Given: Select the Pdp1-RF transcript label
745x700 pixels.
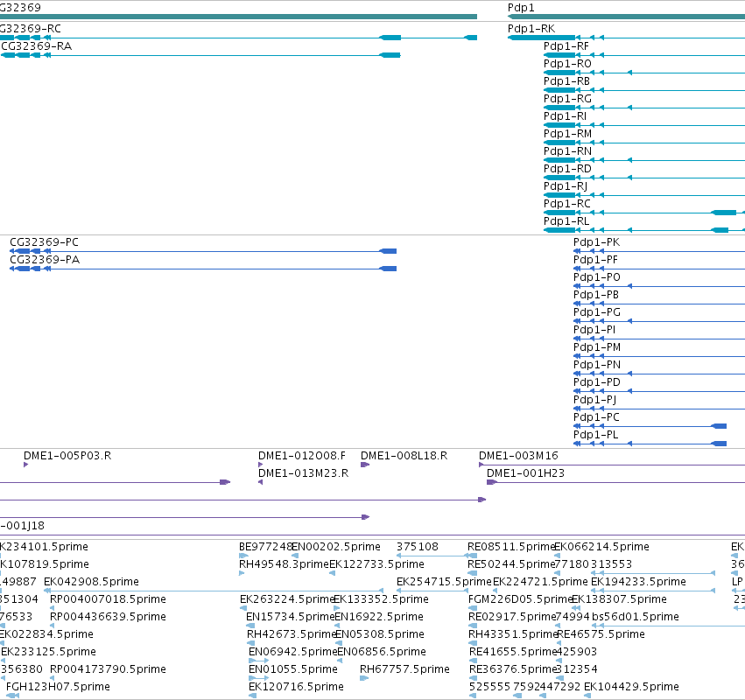Looking at the screenshot, I should click(566, 46).
